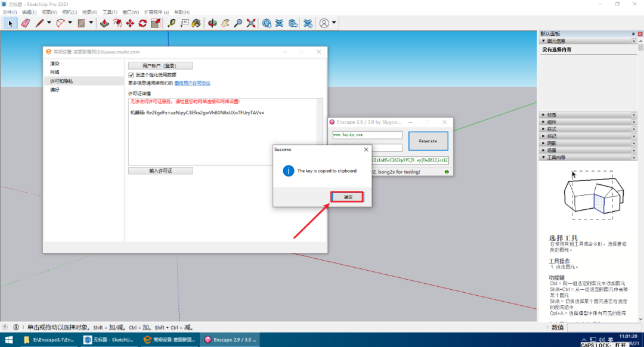Viewport: 644px width, 347px height.
Task: Select the Rotate tool icon
Action: tap(143, 23)
